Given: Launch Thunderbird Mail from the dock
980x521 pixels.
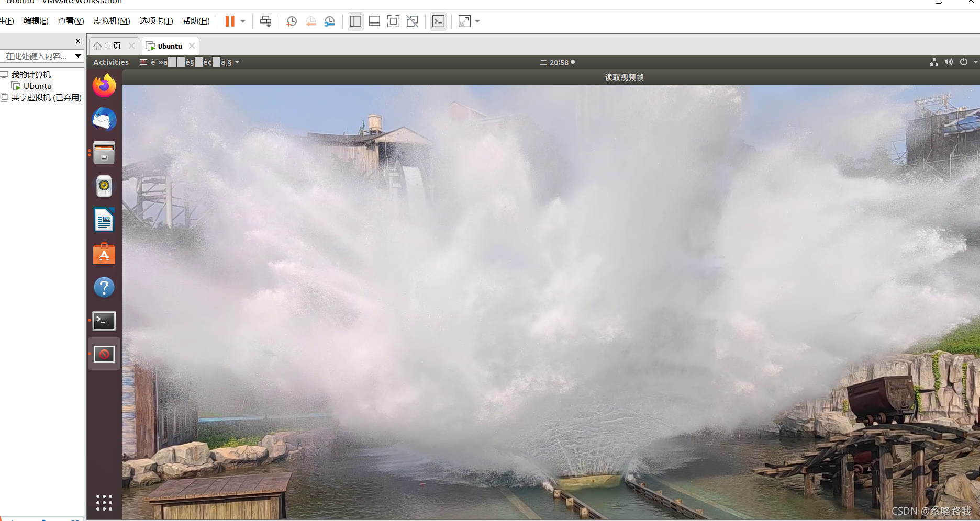Looking at the screenshot, I should [x=104, y=119].
